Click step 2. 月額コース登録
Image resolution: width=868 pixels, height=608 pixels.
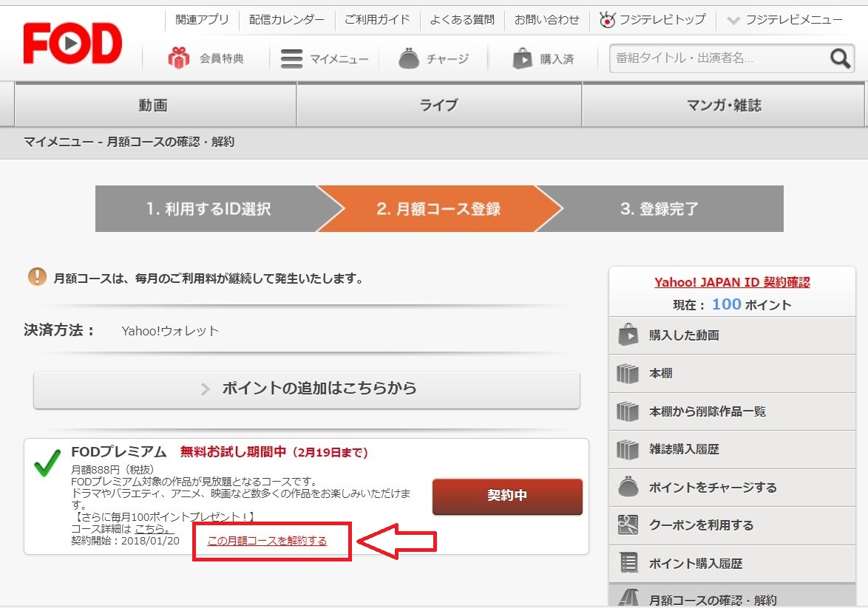pyautogui.click(x=439, y=208)
